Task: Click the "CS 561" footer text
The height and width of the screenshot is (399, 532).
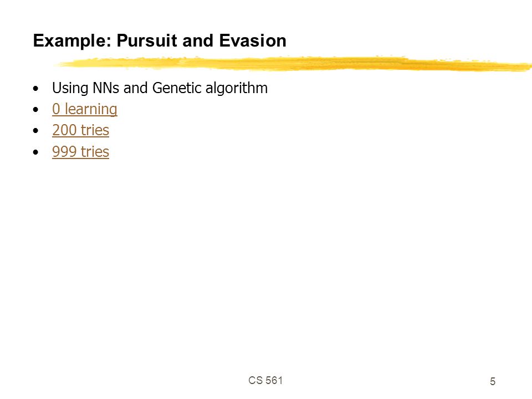Action: [x=265, y=380]
